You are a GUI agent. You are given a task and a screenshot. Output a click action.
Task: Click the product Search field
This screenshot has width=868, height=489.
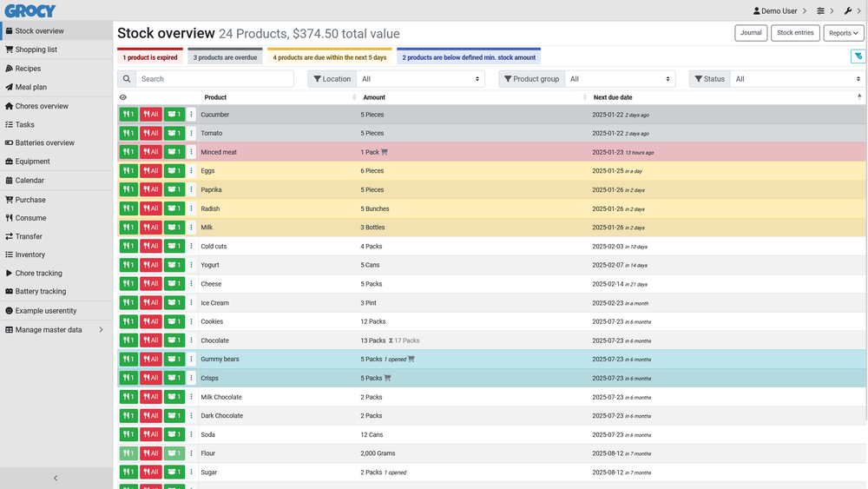click(x=214, y=79)
